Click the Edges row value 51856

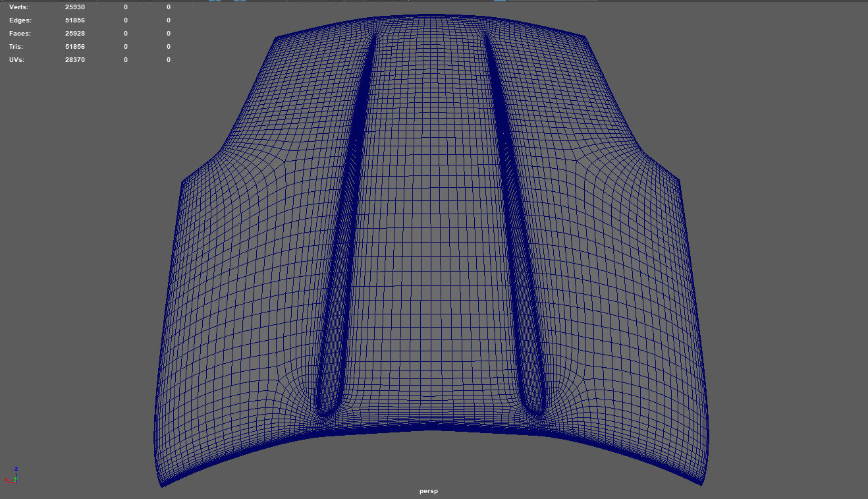coord(75,20)
